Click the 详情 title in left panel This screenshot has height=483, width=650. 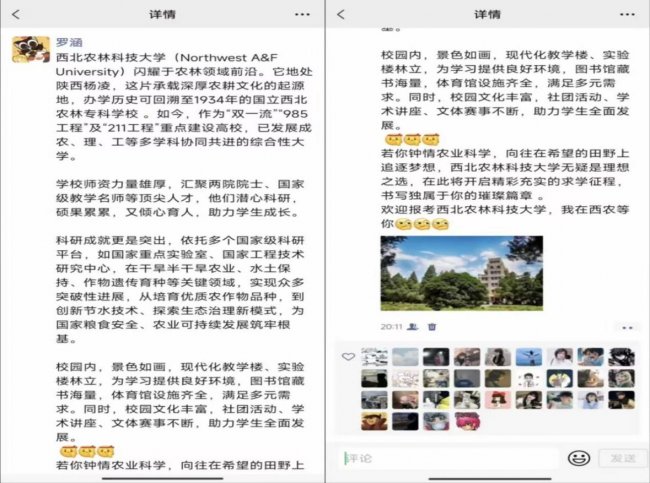click(x=164, y=14)
